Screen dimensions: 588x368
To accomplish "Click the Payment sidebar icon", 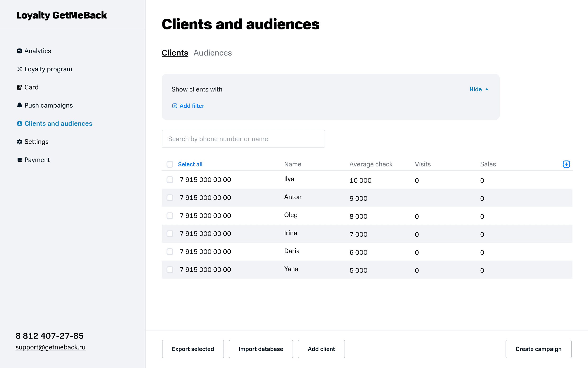I will tap(19, 160).
